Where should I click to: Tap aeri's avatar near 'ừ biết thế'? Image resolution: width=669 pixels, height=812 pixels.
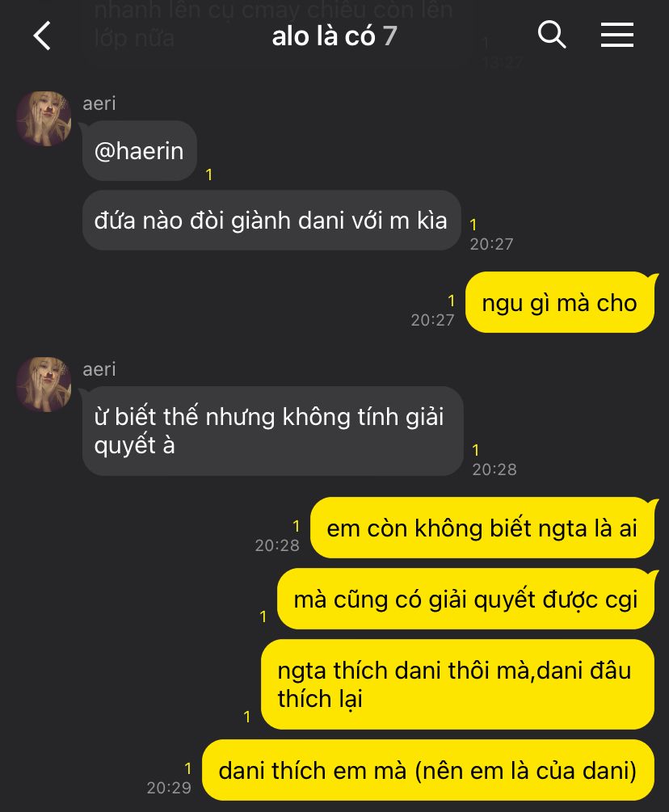pyautogui.click(x=44, y=385)
